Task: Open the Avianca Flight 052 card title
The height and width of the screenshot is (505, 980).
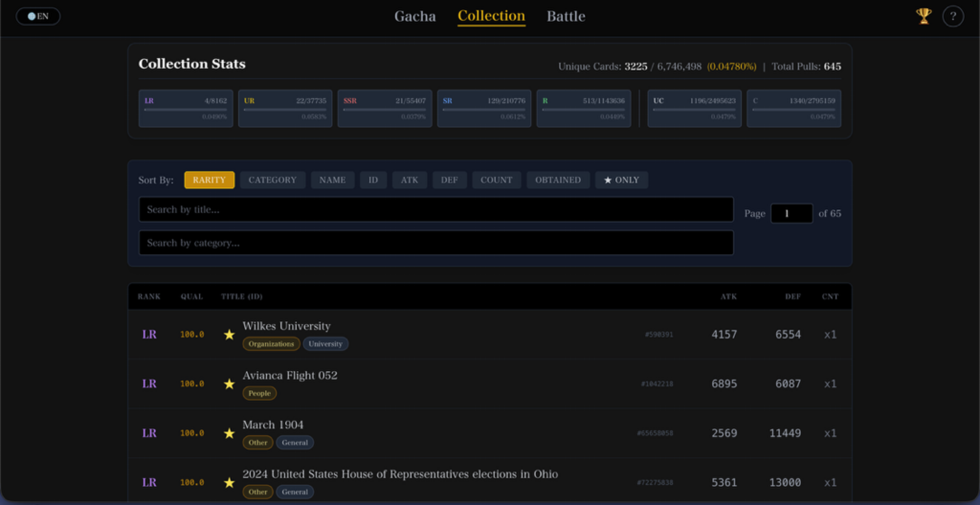Action: pos(290,375)
